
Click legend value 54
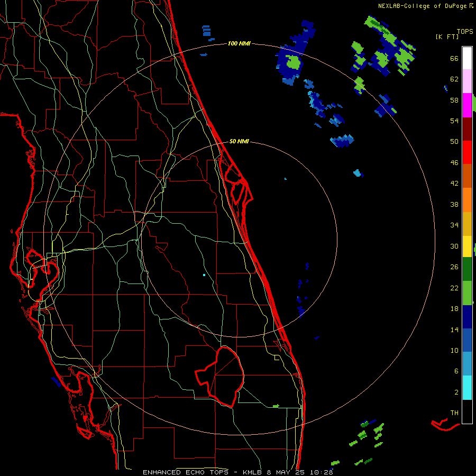tap(454, 121)
